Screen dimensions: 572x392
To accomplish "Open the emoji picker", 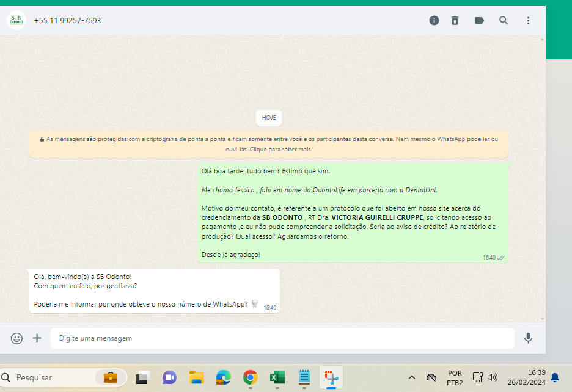I will (16, 338).
